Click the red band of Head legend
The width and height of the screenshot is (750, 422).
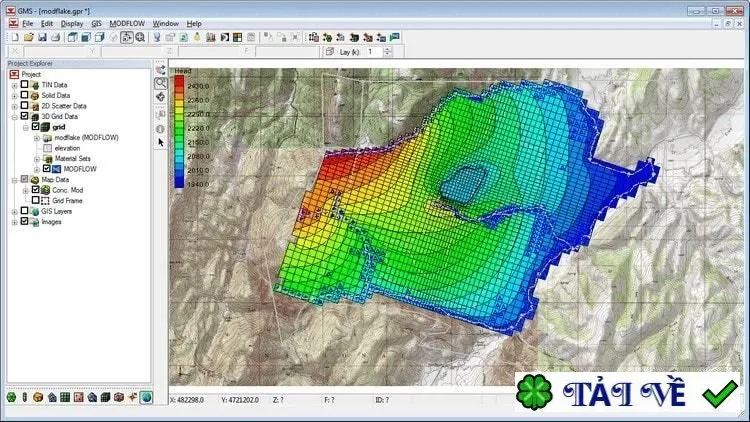click(x=179, y=83)
